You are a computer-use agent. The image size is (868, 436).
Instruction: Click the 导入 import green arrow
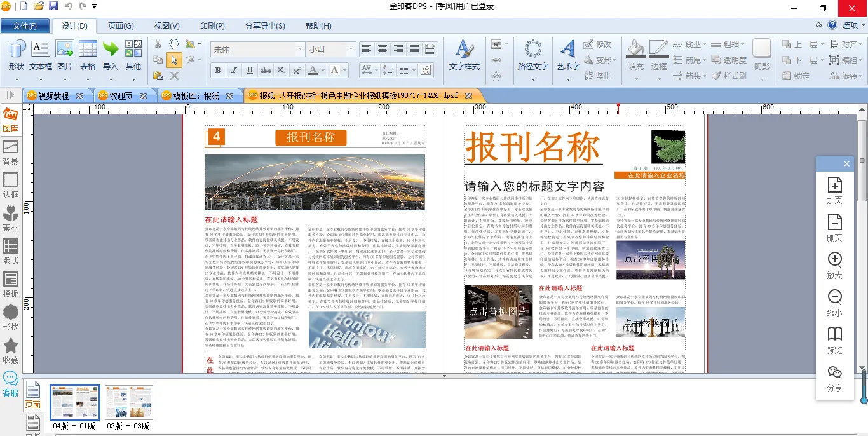[111, 55]
